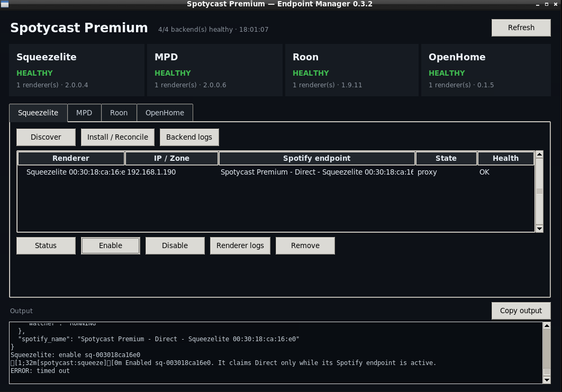Click Install / Reconcile button
Image resolution: width=562 pixels, height=392 pixels.
tap(117, 137)
